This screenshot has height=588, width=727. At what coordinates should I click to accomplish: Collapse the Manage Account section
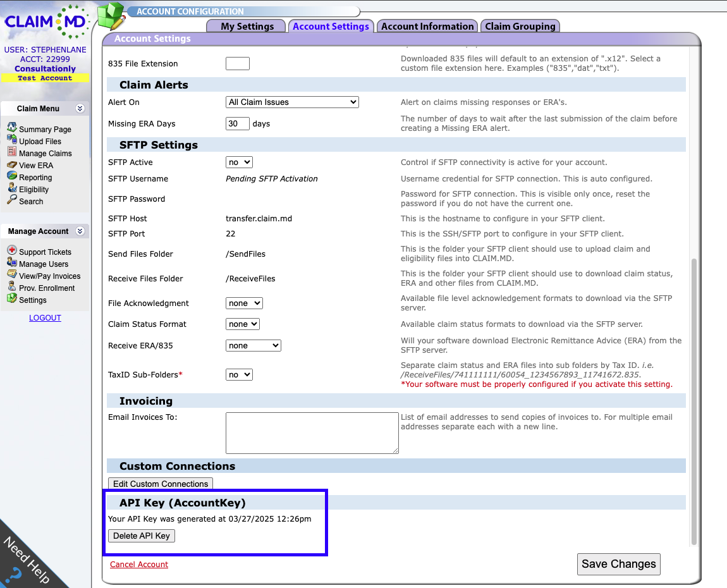coord(80,231)
